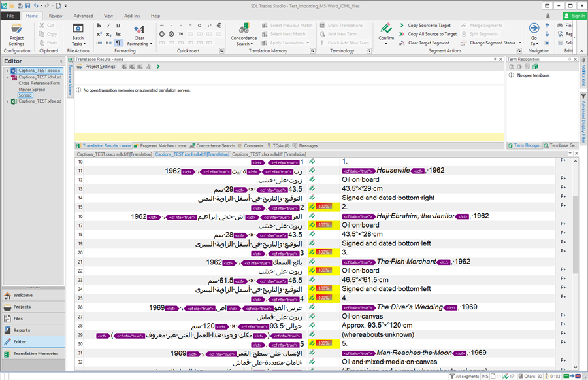Viewport: 588px width, 380px height.
Task: Open the Projects view
Action: click(x=33, y=307)
